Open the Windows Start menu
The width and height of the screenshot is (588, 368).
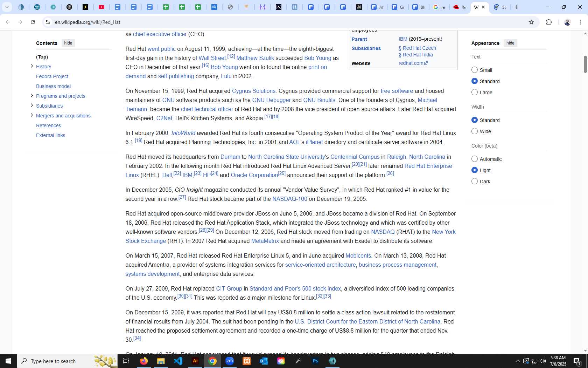pos(8,361)
